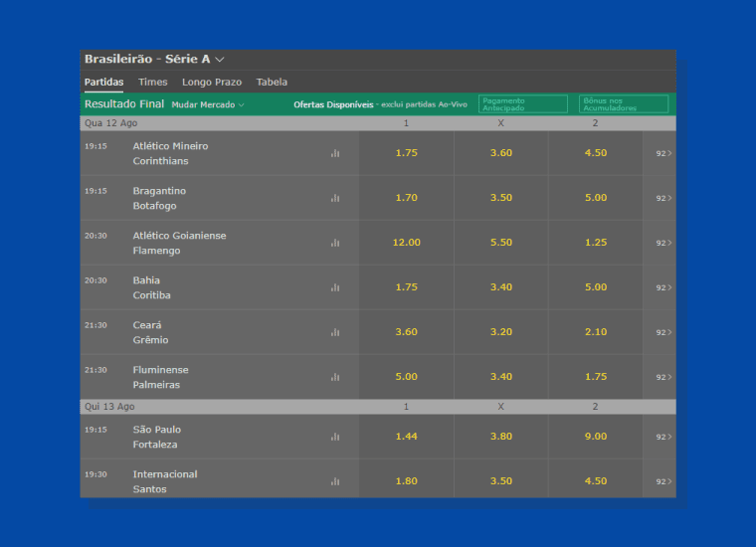The width and height of the screenshot is (756, 547).
Task: Bet on Fortaleza win at 9.00
Action: pos(596,437)
